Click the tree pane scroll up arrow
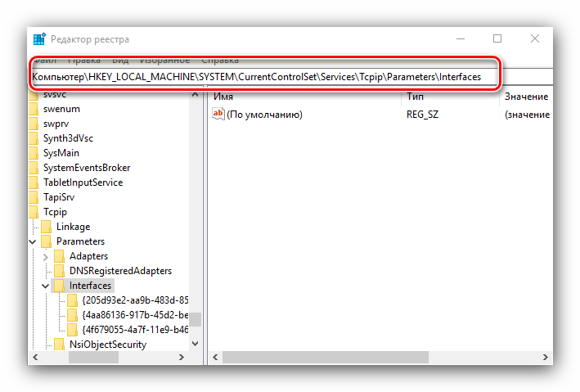The width and height of the screenshot is (580, 392). pos(196,95)
